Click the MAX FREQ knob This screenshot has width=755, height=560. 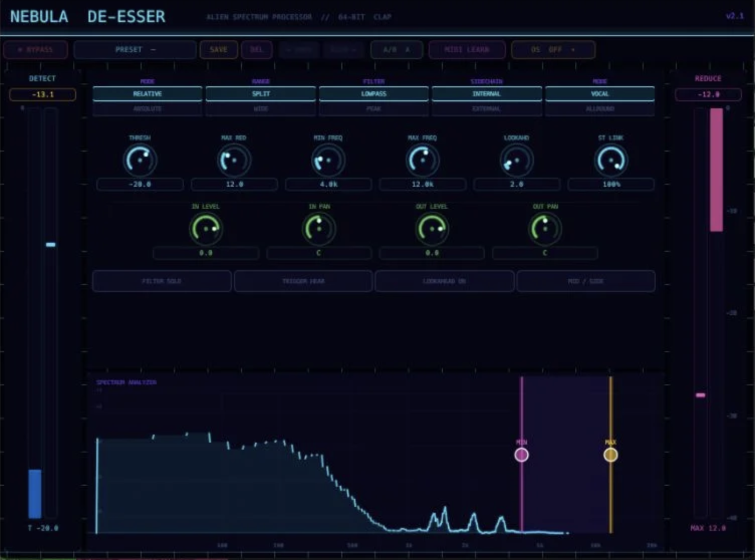click(423, 160)
